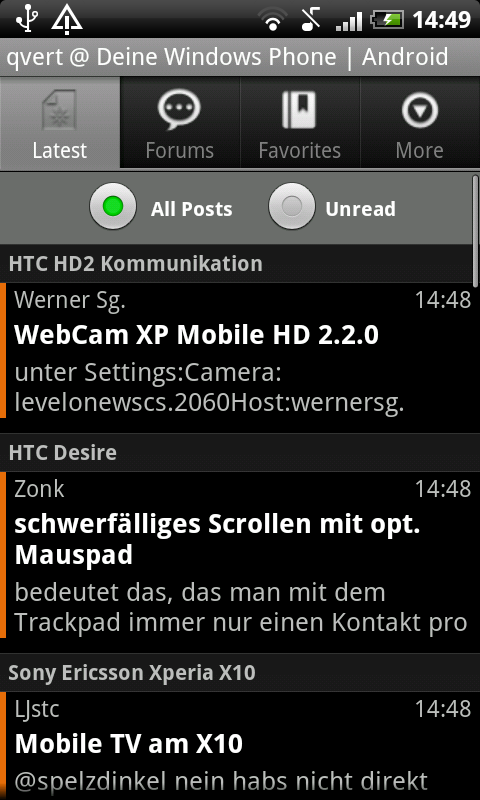The image size is (480, 800).
Task: Open post WebCam XP Mobile HD 2.2.0
Action: pos(240,351)
